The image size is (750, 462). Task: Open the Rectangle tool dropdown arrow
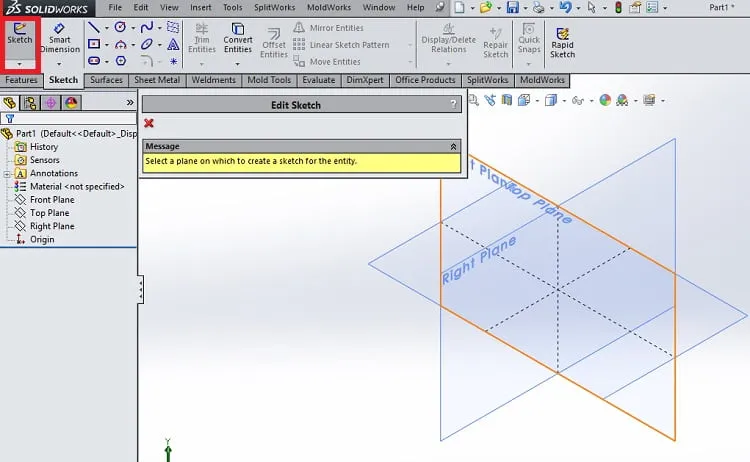106,45
